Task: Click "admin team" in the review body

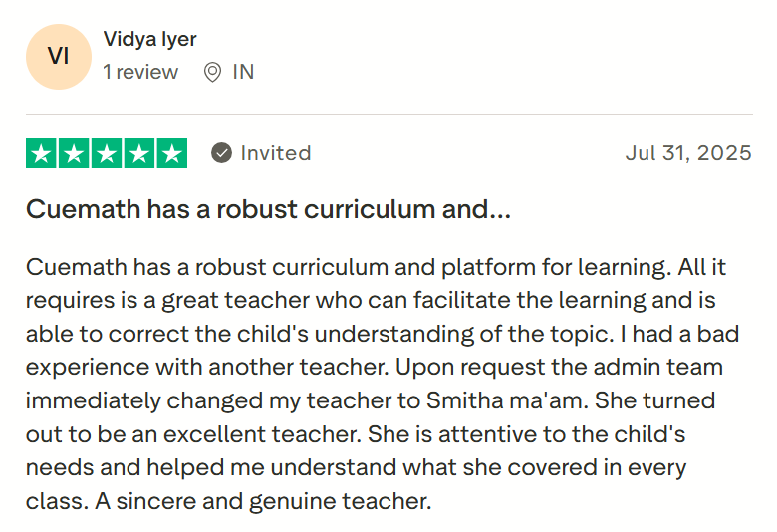Action: (673, 367)
